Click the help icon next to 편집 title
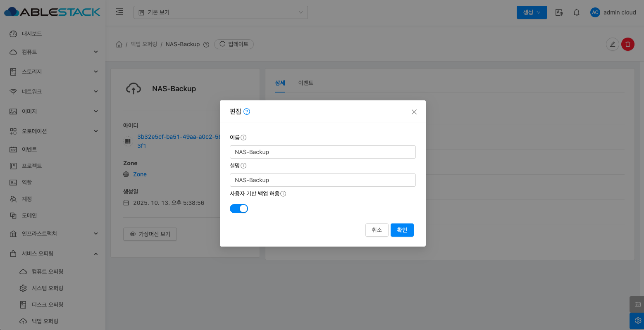Image resolution: width=644 pixels, height=330 pixels. (x=247, y=112)
